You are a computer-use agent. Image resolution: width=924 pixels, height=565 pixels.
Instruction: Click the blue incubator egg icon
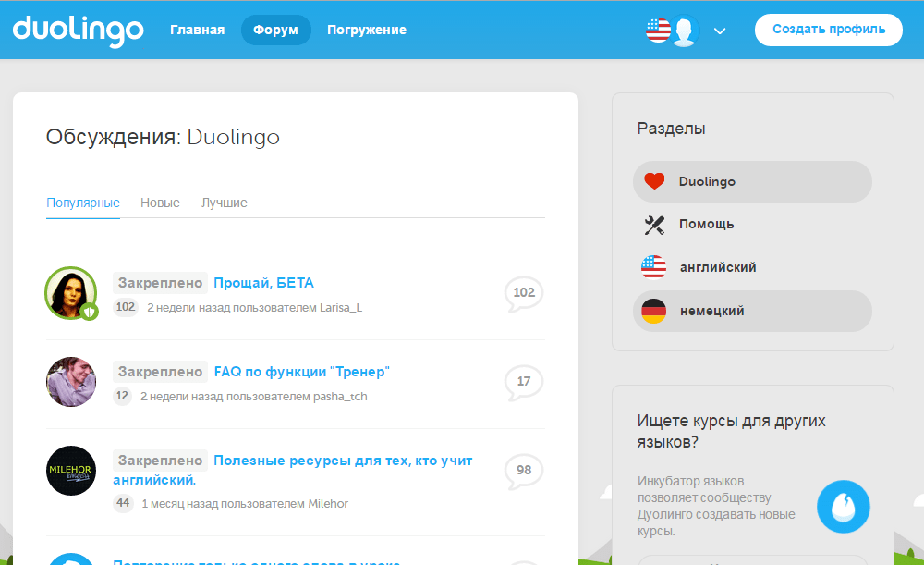point(843,507)
